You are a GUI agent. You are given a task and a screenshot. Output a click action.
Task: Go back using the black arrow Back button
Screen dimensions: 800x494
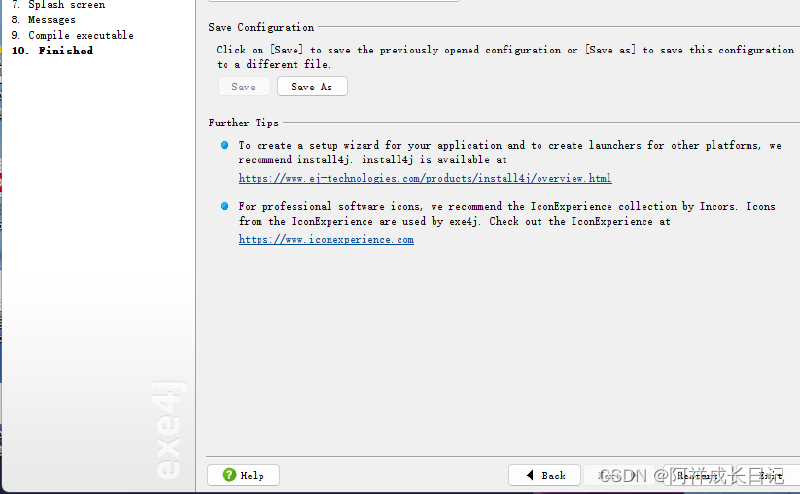(544, 475)
